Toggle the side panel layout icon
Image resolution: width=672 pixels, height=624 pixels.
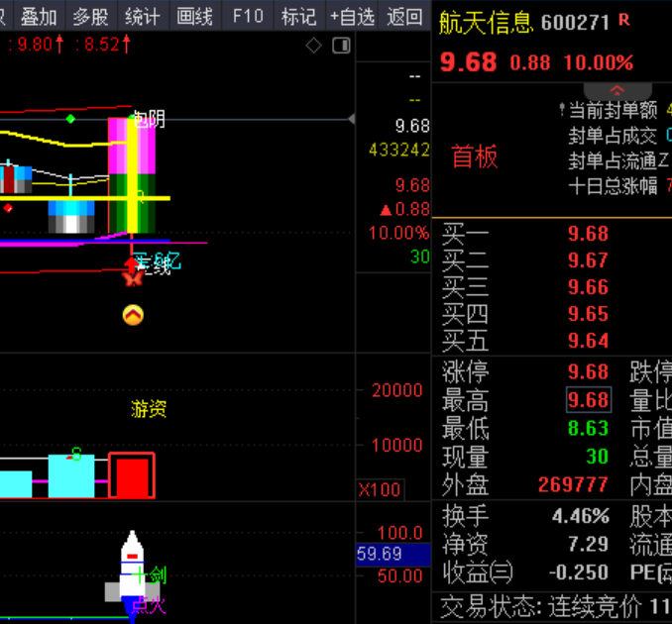click(x=342, y=46)
